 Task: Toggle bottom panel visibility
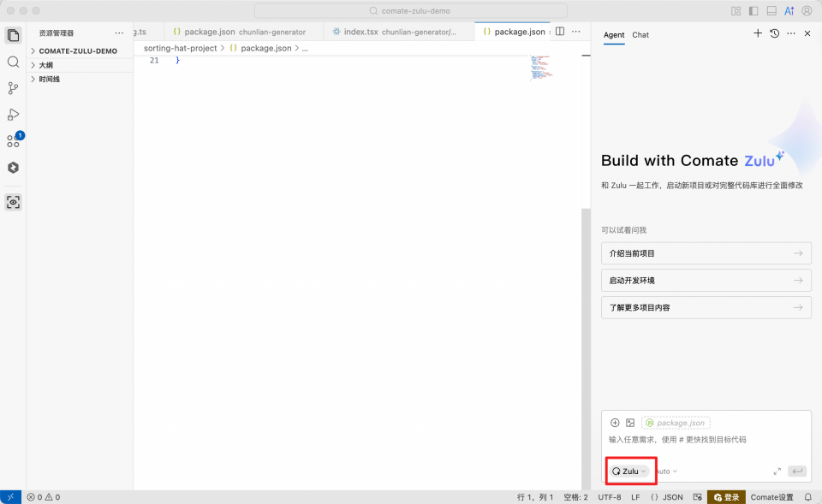pos(771,11)
